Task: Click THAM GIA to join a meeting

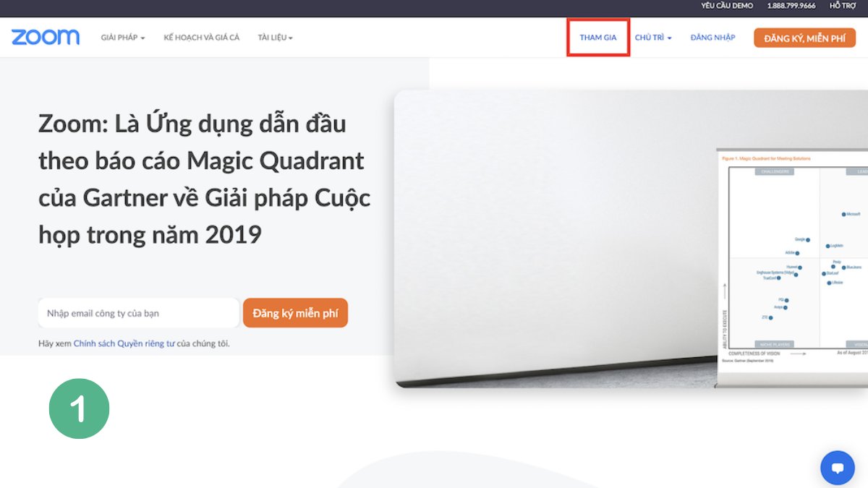Action: coord(598,38)
